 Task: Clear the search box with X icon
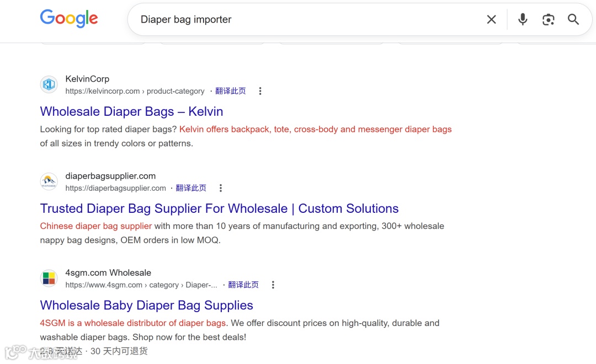coord(492,19)
